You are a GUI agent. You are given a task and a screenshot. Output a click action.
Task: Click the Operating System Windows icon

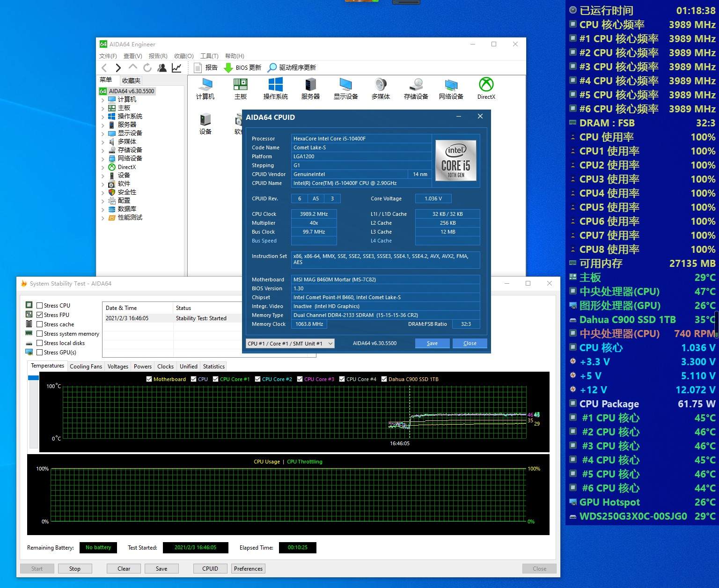tap(275, 85)
